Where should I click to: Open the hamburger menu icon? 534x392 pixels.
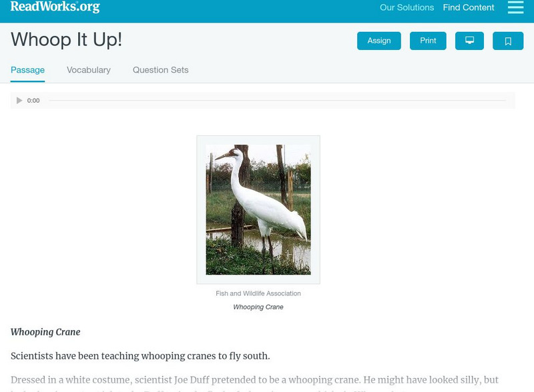[x=515, y=7]
